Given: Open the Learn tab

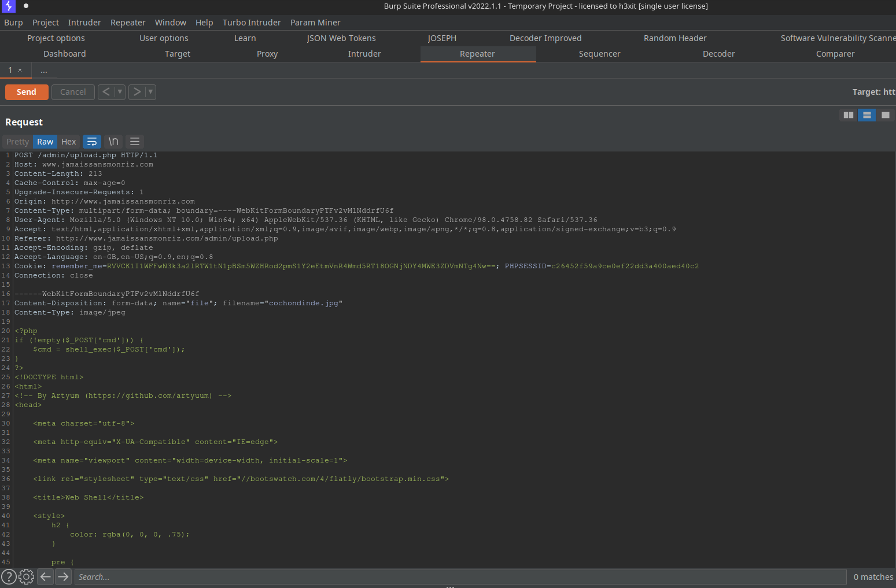Looking at the screenshot, I should coord(245,38).
